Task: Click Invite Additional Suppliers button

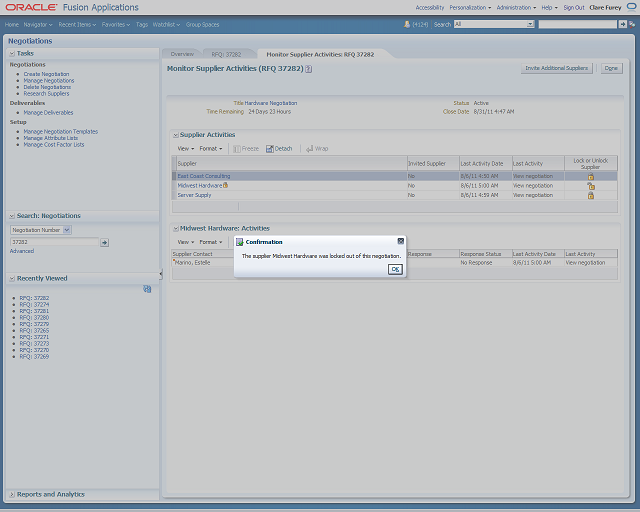Action: [x=556, y=68]
